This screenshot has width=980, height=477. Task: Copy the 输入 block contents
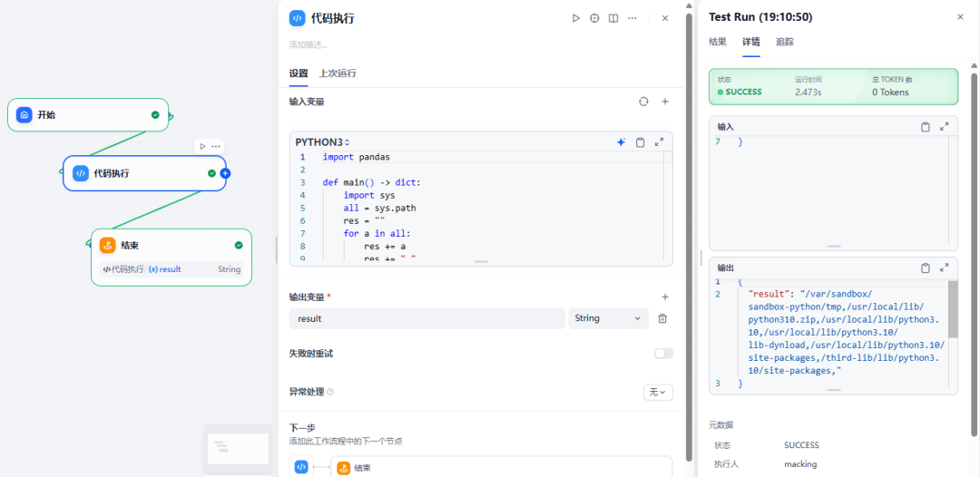(925, 127)
